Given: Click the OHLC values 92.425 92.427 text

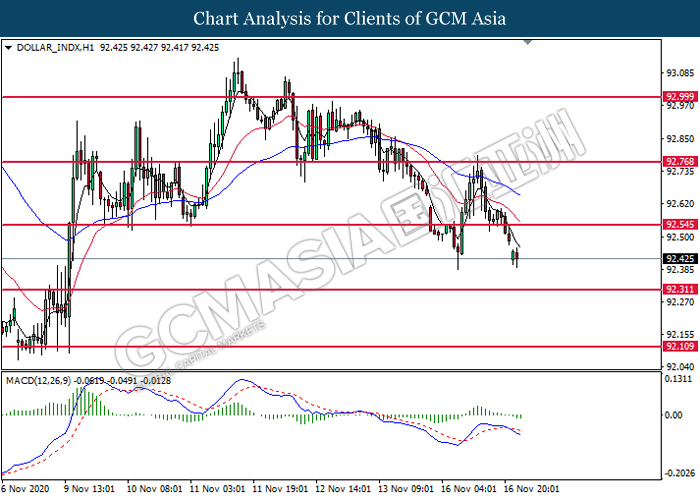Looking at the screenshot, I should point(159,48).
